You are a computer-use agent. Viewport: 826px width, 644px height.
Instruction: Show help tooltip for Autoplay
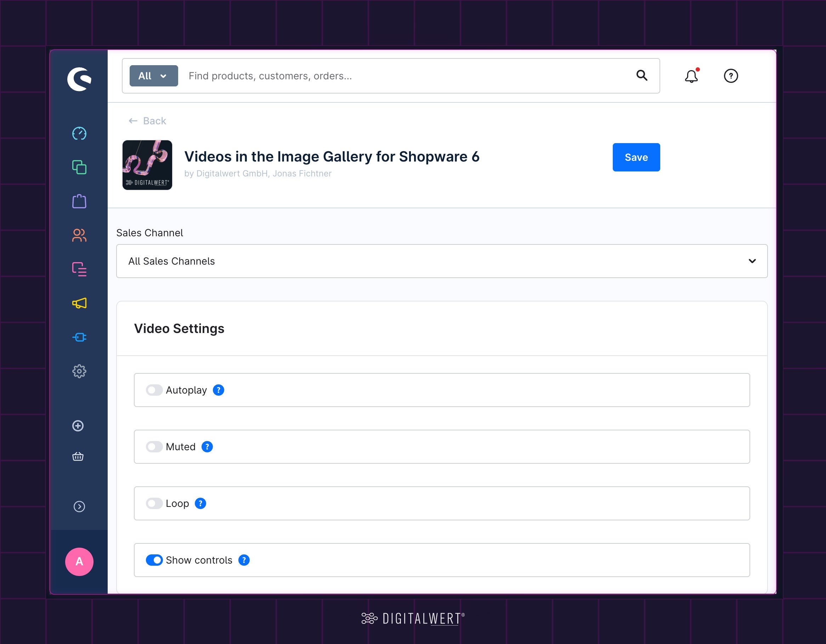click(218, 390)
